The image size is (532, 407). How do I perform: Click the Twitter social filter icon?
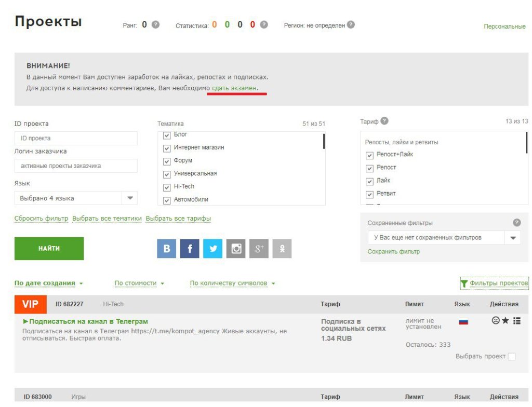212,249
